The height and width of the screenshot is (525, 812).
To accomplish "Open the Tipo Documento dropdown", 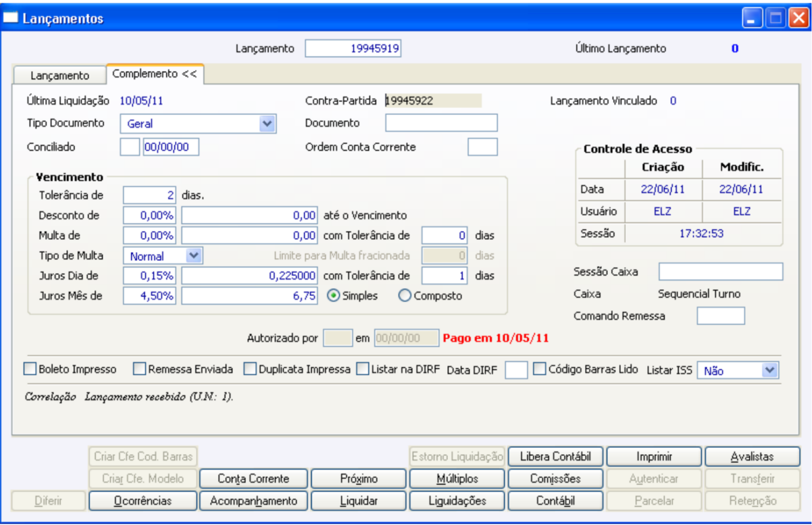I will [268, 124].
